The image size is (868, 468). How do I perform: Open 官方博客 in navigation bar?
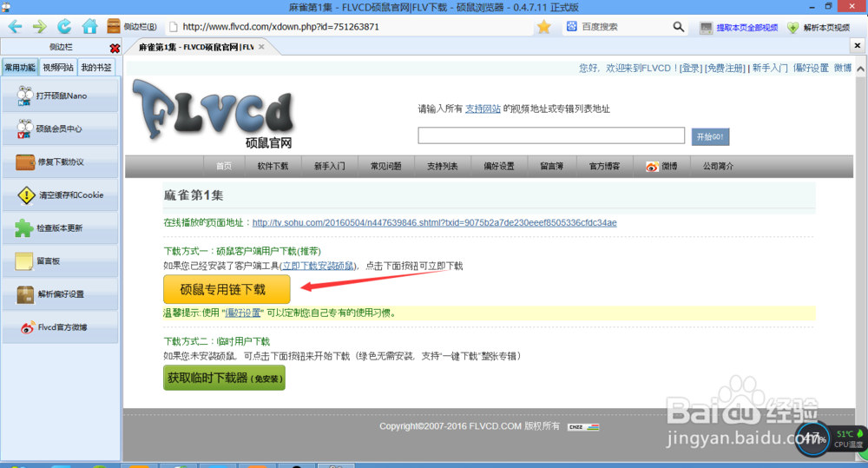[x=604, y=166]
